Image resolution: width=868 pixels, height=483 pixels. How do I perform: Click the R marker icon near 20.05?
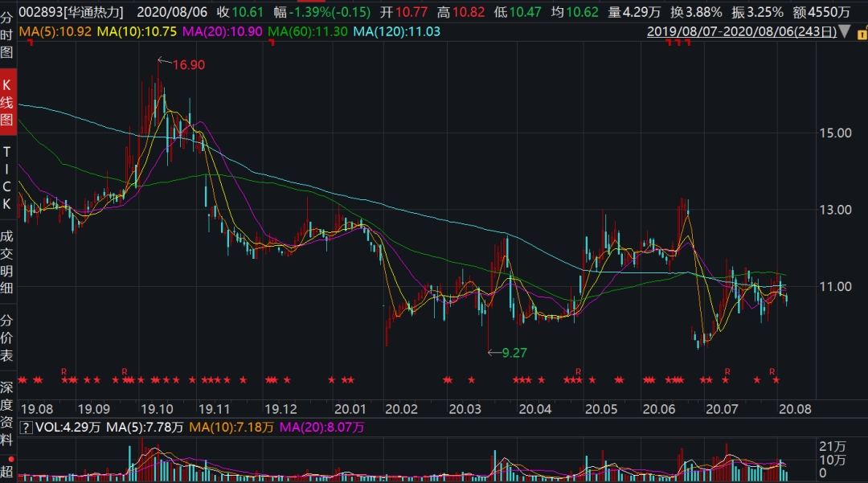578,370
